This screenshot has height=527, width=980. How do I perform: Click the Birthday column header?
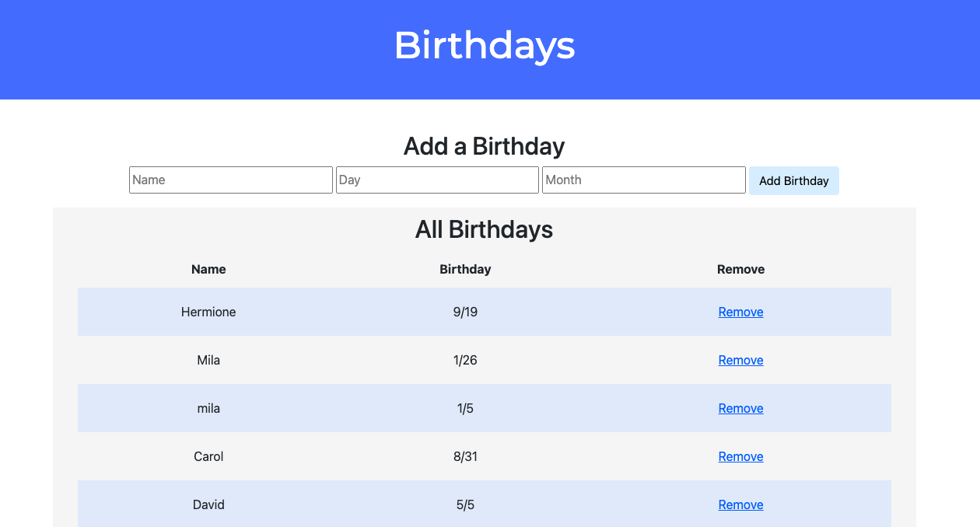tap(465, 269)
